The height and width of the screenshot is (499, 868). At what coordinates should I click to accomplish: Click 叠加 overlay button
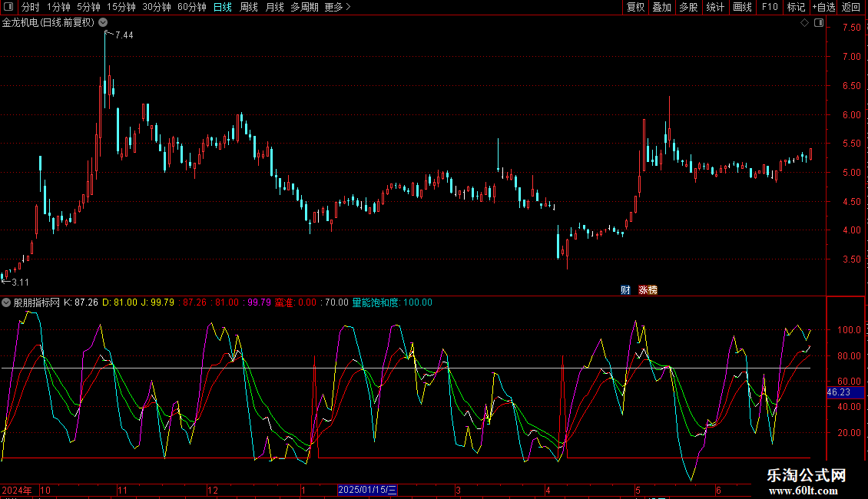pos(661,7)
